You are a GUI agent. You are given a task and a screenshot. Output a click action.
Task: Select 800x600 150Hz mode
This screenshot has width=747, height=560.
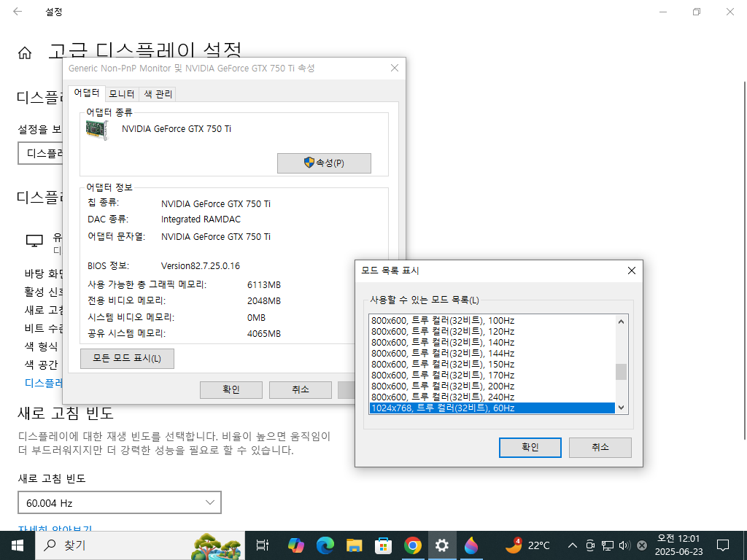click(492, 365)
